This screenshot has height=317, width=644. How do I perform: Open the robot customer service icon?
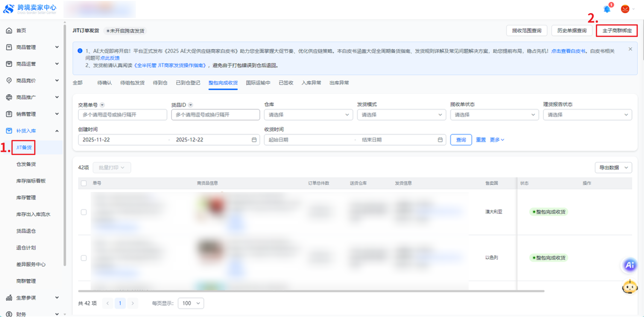[x=630, y=287]
